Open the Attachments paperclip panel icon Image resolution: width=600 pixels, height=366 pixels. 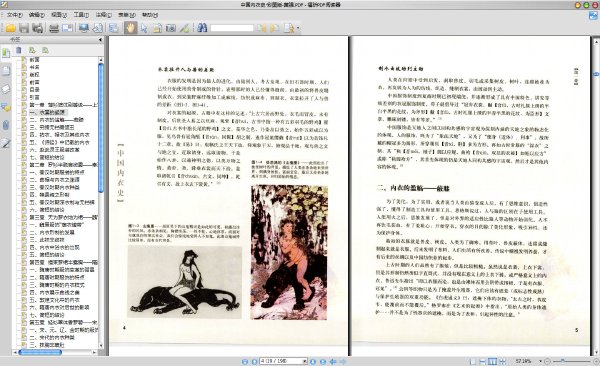pos(6,125)
